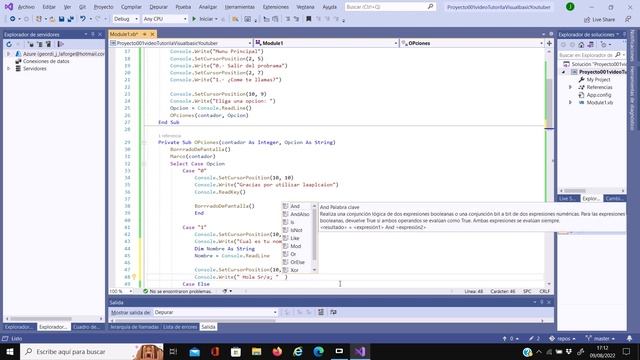Open the Depurar menu
The image size is (640, 360).
click(158, 7)
